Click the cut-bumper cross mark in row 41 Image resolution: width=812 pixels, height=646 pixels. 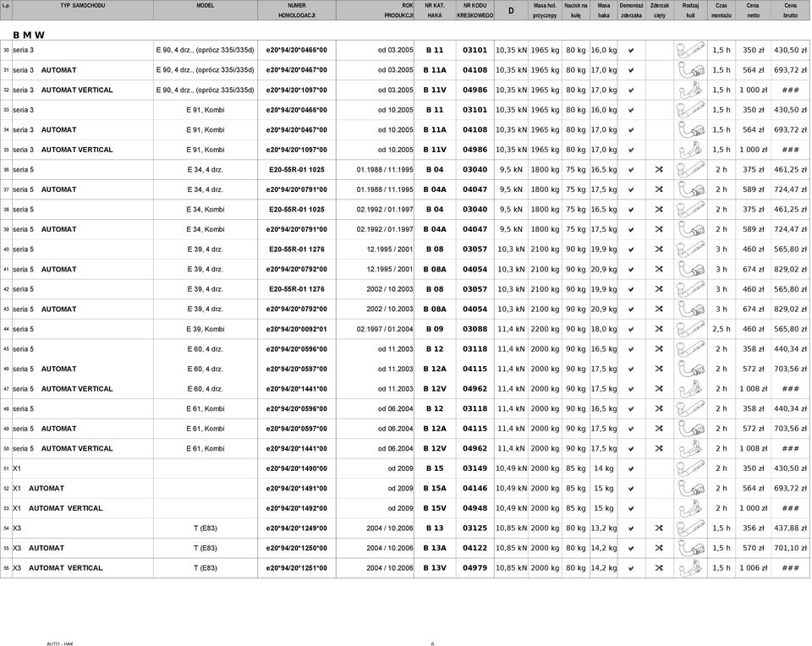click(x=659, y=269)
